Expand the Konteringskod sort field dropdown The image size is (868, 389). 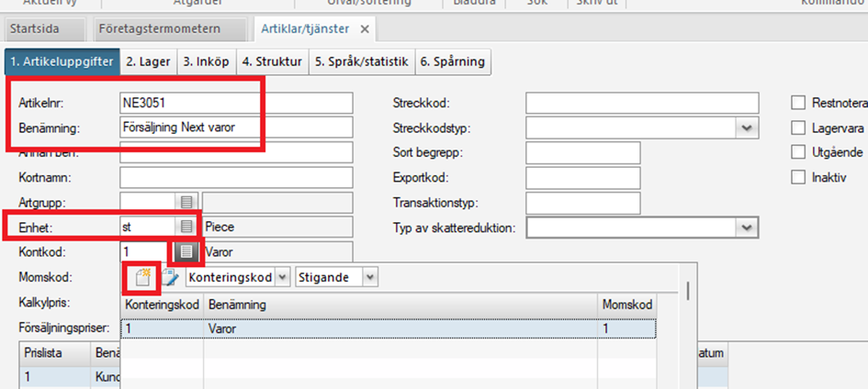(x=282, y=277)
